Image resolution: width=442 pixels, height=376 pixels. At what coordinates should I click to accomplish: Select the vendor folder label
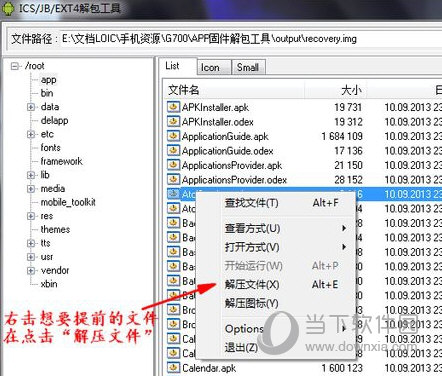(x=55, y=270)
